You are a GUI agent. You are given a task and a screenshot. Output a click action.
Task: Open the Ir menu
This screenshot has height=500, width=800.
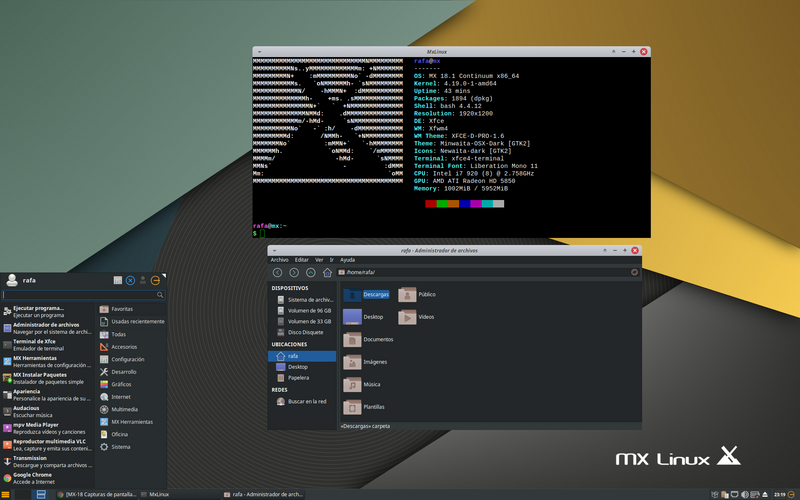(332, 260)
